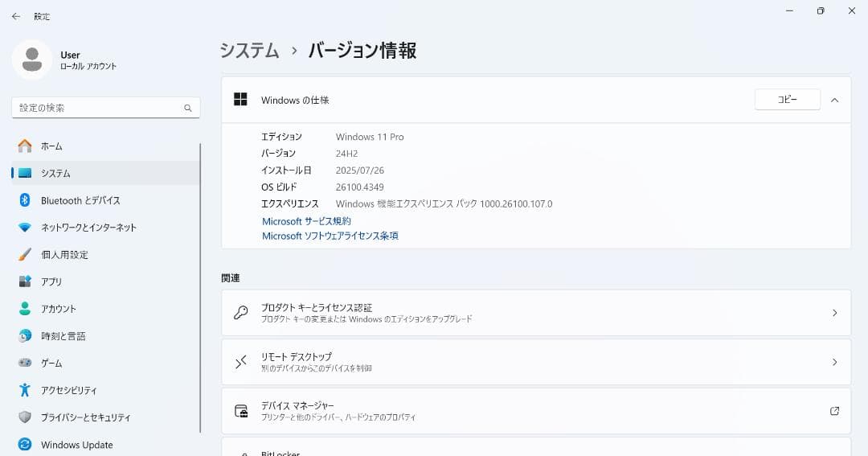
Task: Click the 時刻と言語 globe clock icon
Action: click(25, 335)
